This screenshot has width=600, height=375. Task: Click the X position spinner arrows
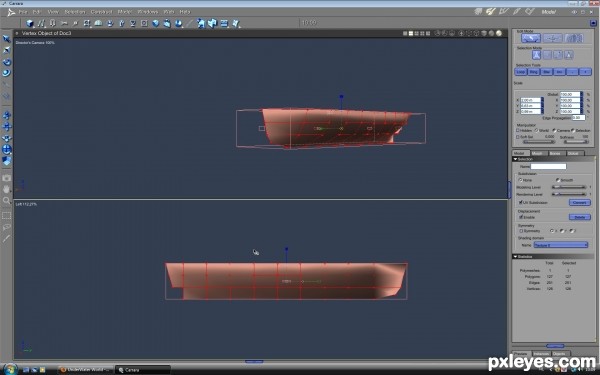[542, 100]
